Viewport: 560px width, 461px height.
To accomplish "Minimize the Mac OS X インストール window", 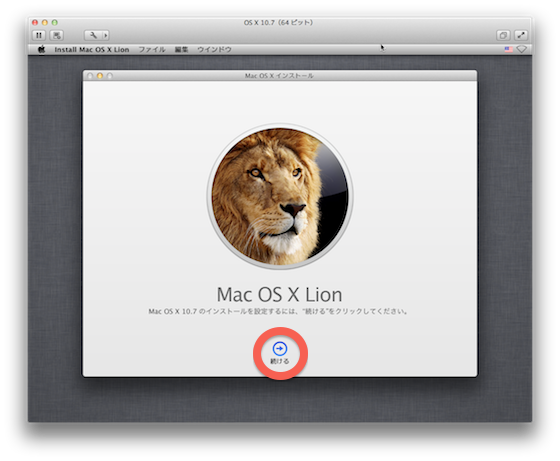I will tap(100, 76).
